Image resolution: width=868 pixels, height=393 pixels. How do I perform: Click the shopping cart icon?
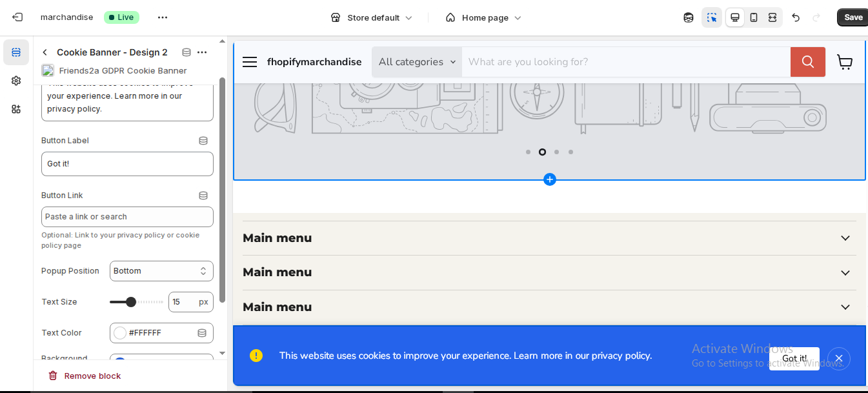point(844,62)
